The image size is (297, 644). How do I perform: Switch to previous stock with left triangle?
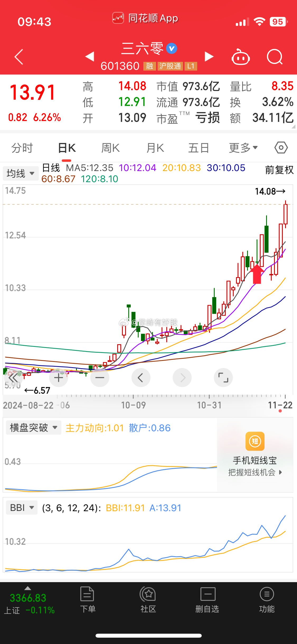pos(90,56)
